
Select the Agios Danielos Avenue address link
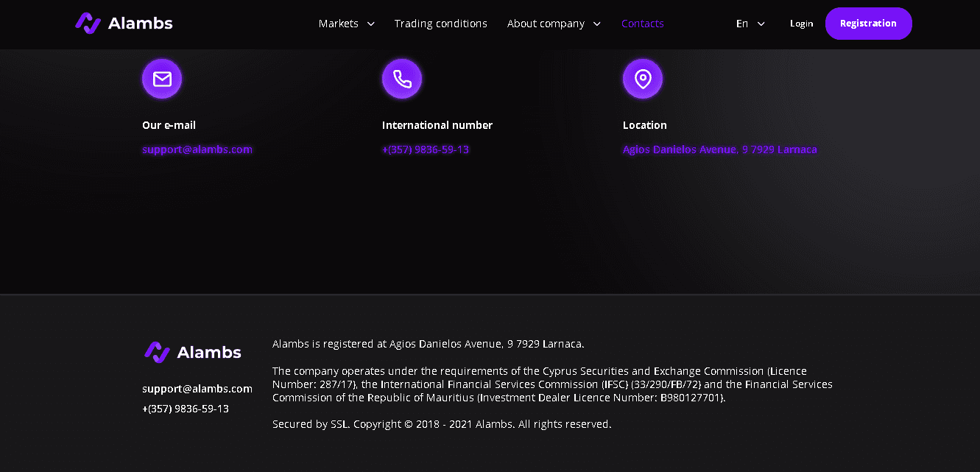click(x=719, y=149)
